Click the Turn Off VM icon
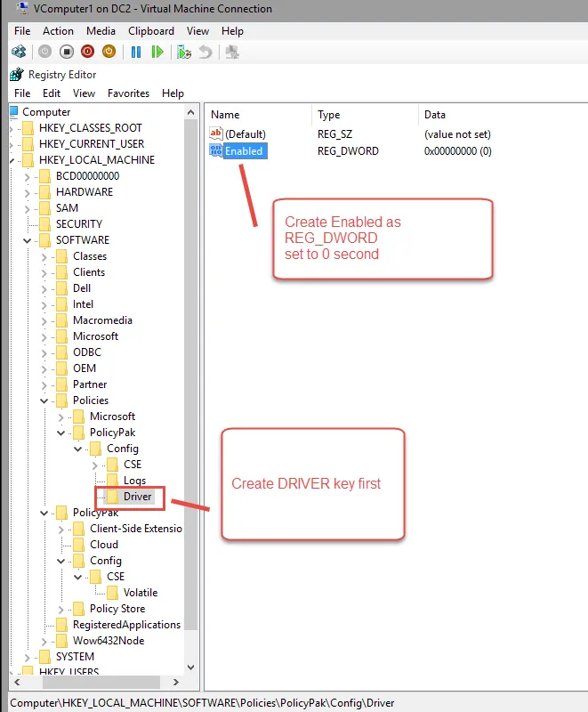This screenshot has width=588, height=712. pos(68,53)
